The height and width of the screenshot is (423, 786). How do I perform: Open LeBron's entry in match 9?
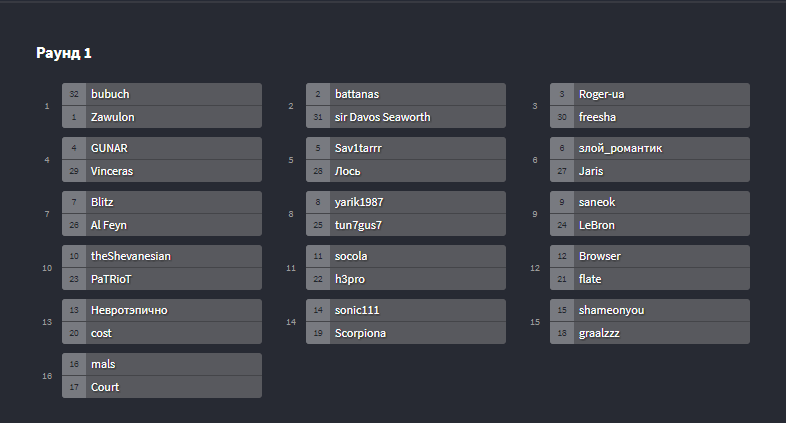click(x=650, y=225)
